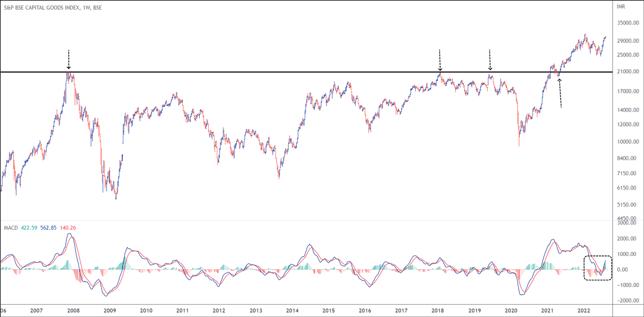Click the dashed down arrow near mid-2019
This screenshot has width=644, height=317.
click(489, 61)
